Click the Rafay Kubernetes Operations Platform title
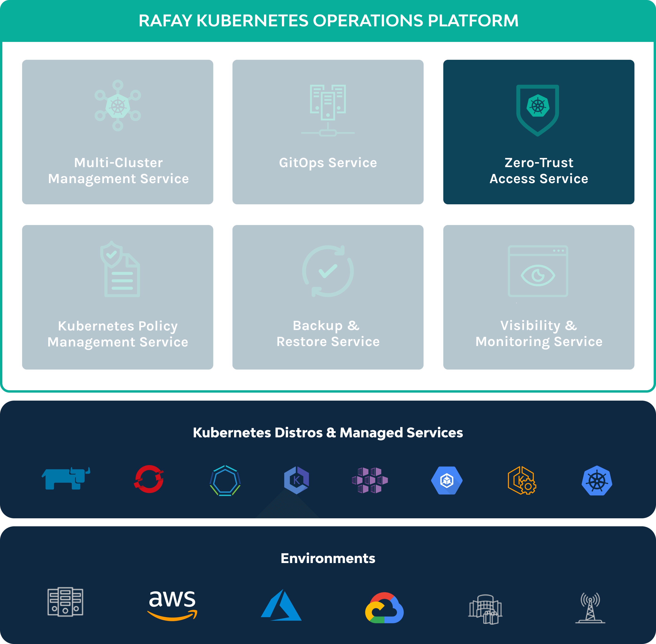 pos(328,21)
